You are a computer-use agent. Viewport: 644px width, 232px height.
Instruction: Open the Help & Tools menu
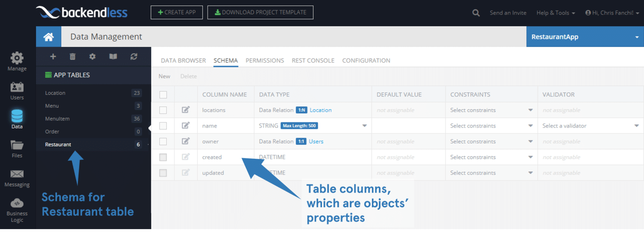[556, 13]
